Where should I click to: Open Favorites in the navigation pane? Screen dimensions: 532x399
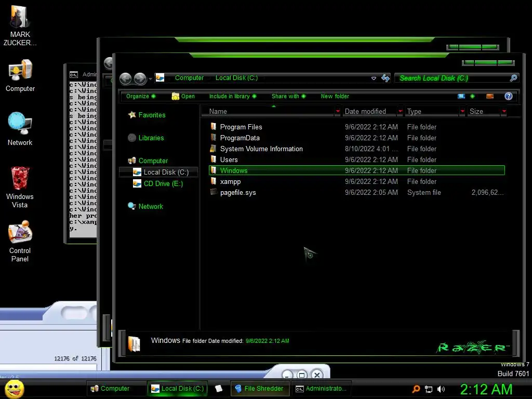click(152, 115)
